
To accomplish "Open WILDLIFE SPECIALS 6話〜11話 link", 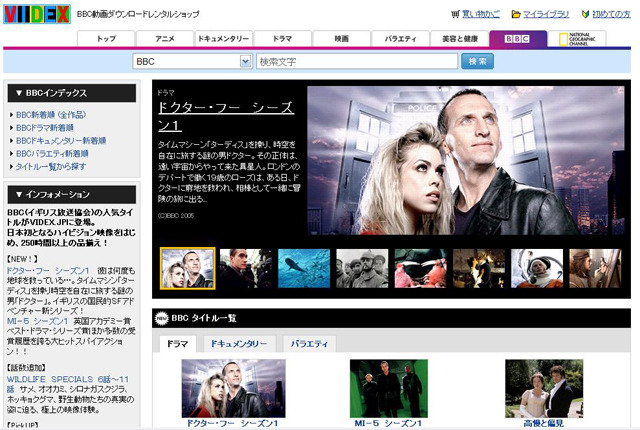I will click(67, 384).
